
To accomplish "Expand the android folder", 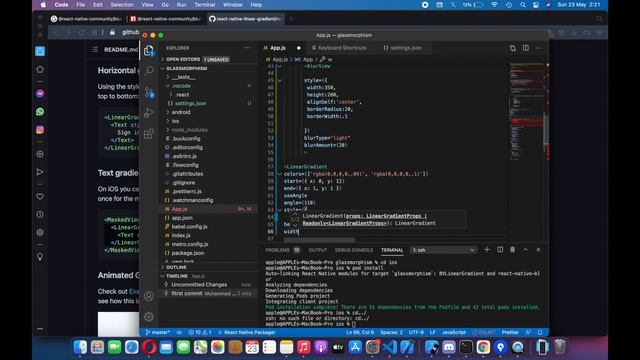I will (x=181, y=112).
